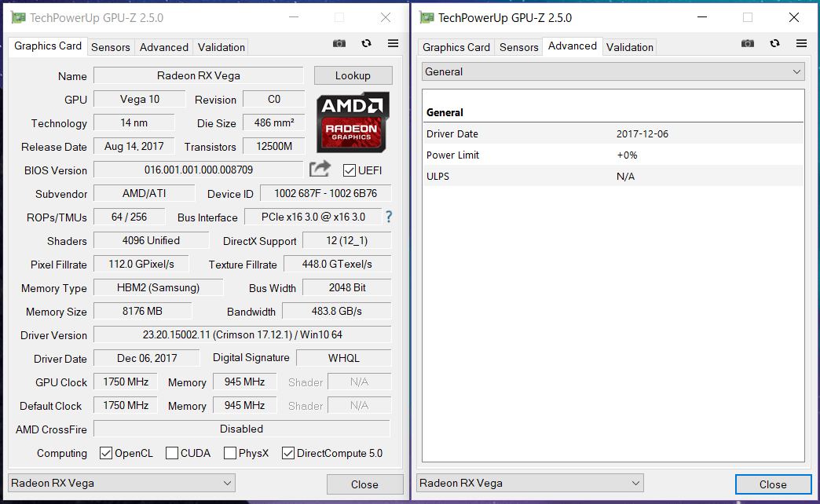Click the AMD CrossFire Disabled field
The width and height of the screenshot is (820, 504).
click(242, 429)
